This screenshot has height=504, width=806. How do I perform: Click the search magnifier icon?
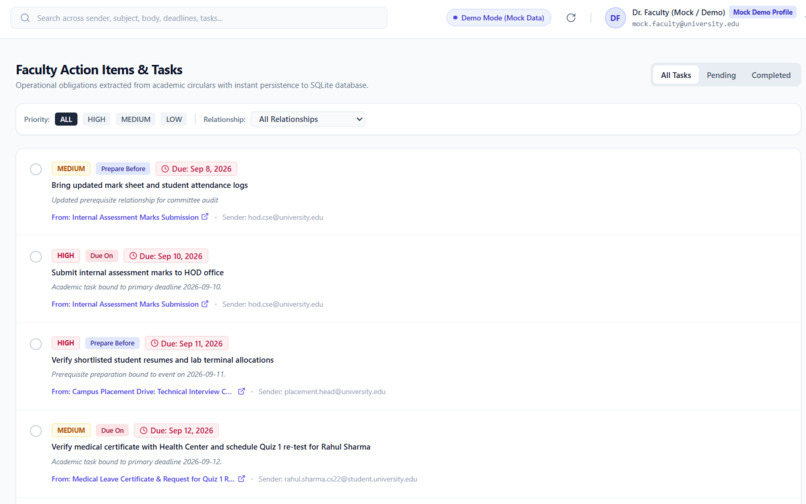click(x=25, y=18)
